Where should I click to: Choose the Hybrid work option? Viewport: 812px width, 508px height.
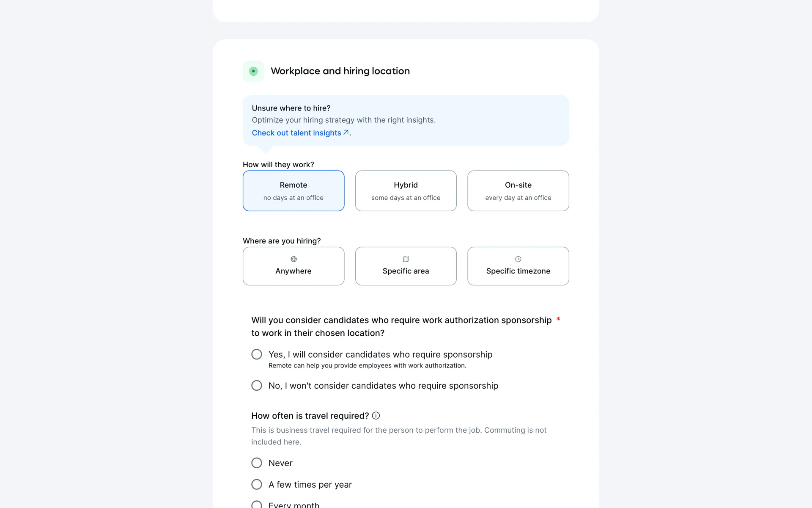pos(406,191)
